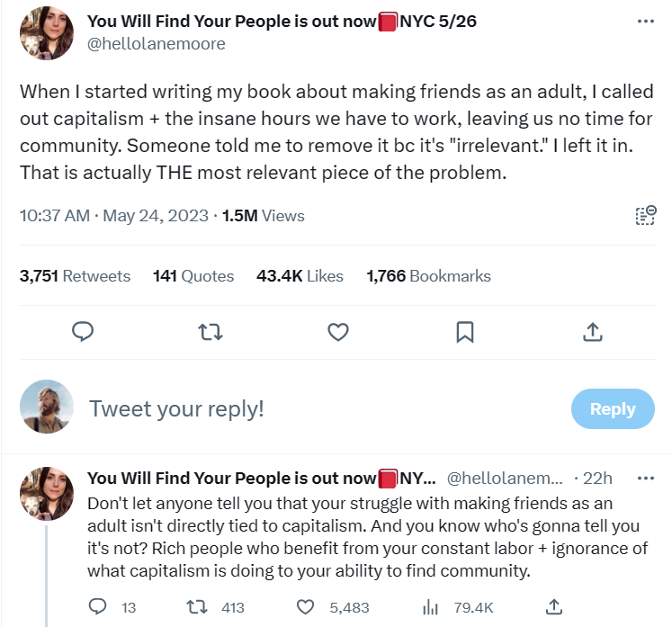Open the tweet notes icon beside the views count
This screenshot has width=672, height=627.
pos(646,216)
